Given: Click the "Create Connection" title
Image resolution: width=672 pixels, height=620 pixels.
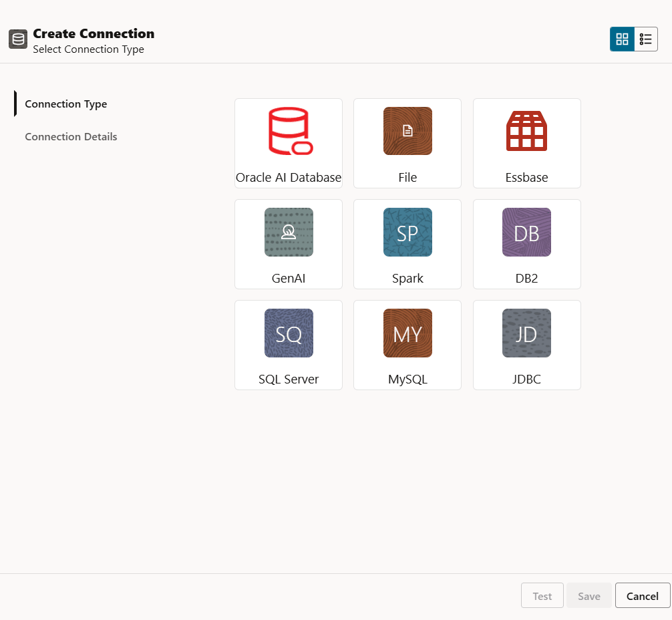Looking at the screenshot, I should 94,33.
